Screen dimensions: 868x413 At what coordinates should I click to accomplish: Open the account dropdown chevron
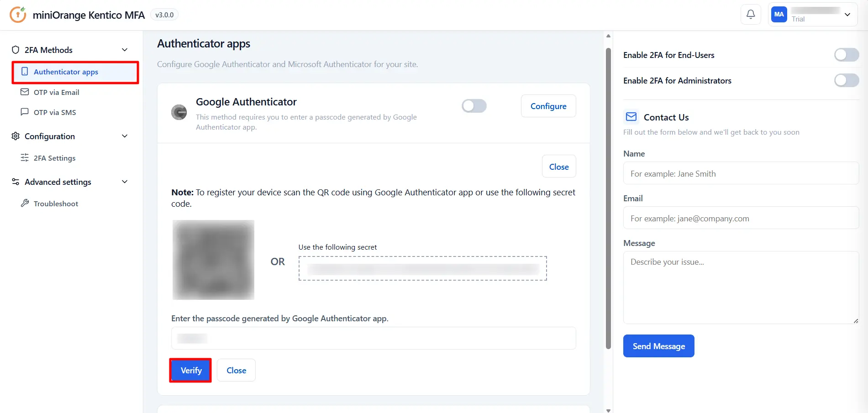pyautogui.click(x=847, y=15)
